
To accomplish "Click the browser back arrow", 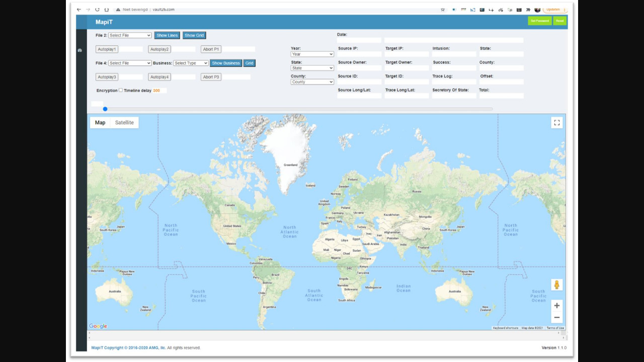I will click(x=79, y=10).
